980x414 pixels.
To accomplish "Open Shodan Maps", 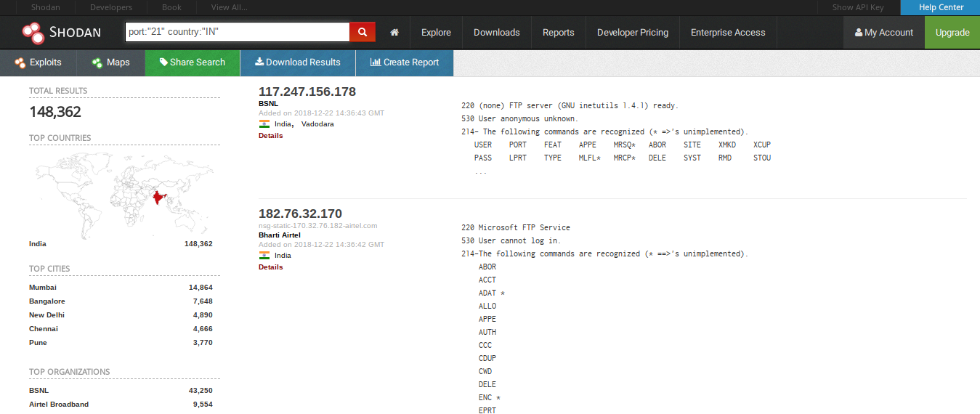I will click(x=110, y=62).
